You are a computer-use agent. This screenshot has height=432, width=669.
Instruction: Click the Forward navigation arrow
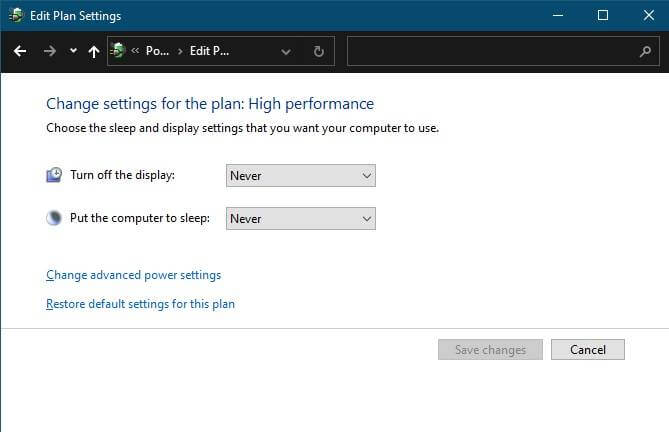click(50, 51)
